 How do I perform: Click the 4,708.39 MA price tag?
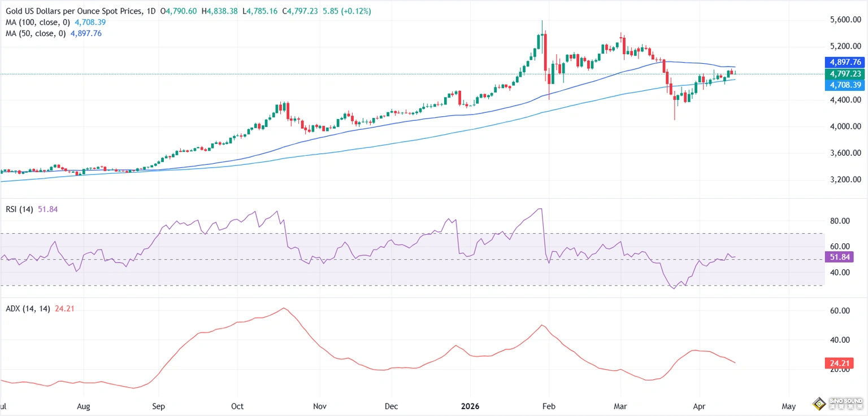coord(846,85)
